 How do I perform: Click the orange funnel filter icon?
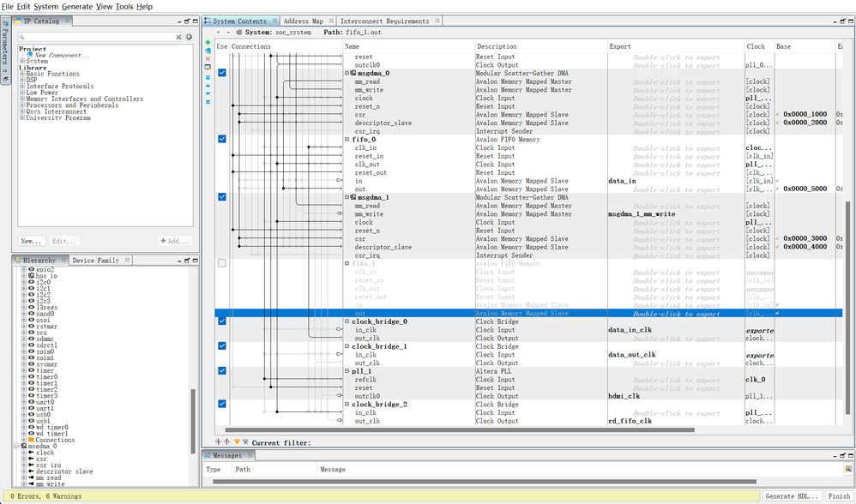238,442
